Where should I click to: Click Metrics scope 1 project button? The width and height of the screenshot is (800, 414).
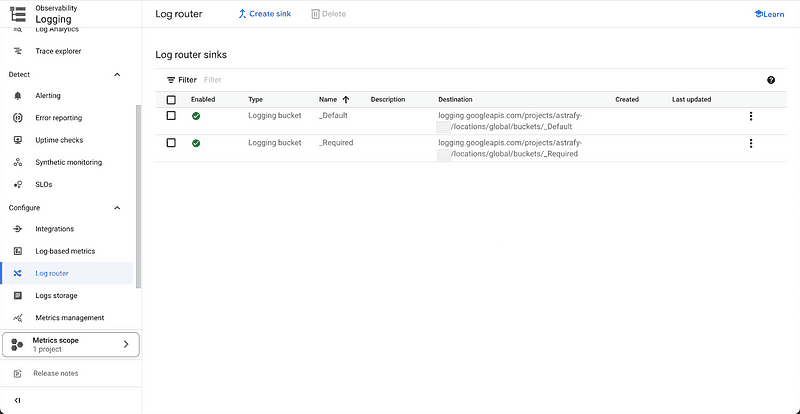coord(71,345)
